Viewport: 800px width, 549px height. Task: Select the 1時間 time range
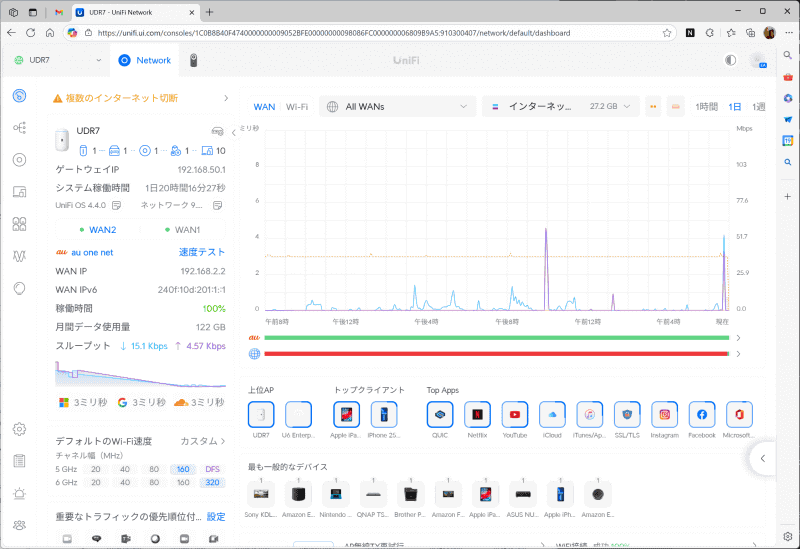(706, 107)
